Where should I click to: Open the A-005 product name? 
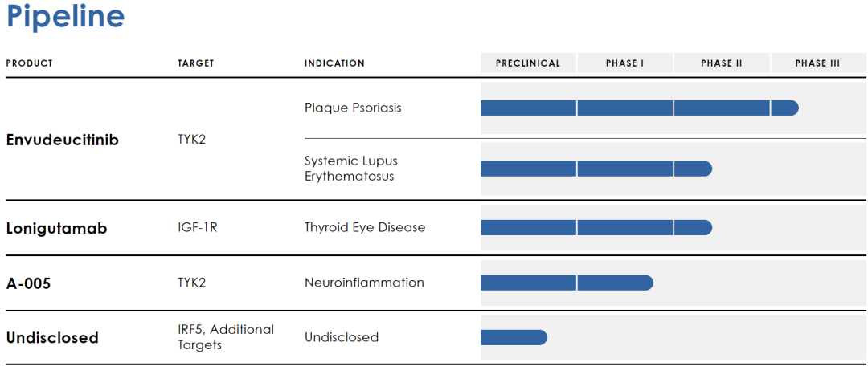click(x=28, y=283)
